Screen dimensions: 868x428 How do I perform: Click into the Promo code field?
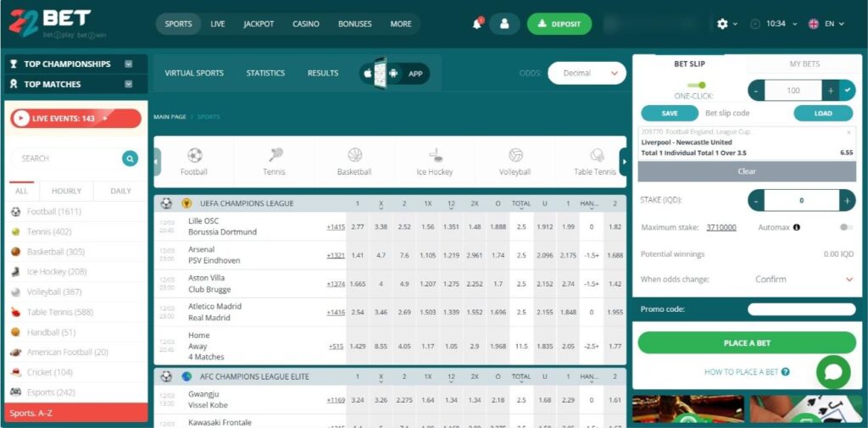(x=801, y=309)
